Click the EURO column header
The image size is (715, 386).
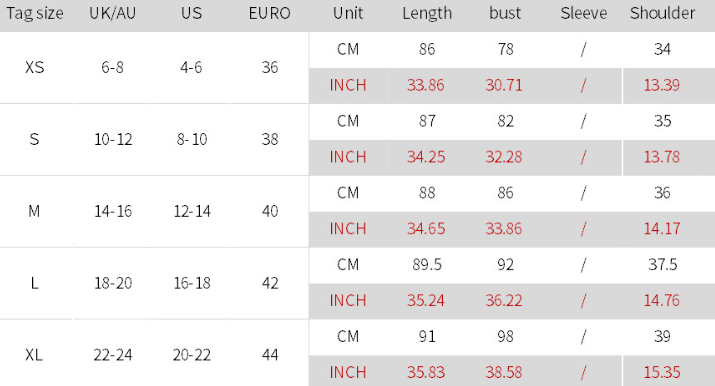269,13
